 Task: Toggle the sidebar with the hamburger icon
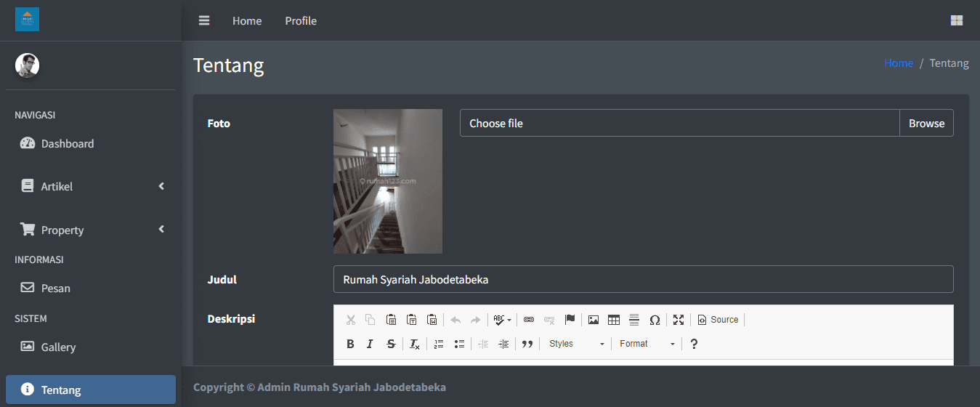pos(204,21)
